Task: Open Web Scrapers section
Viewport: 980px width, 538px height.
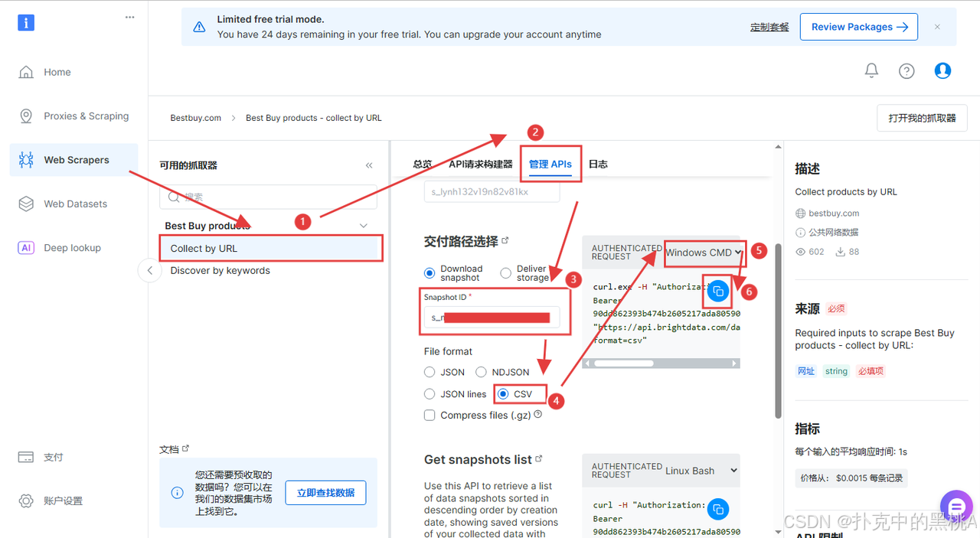Action: click(73, 160)
